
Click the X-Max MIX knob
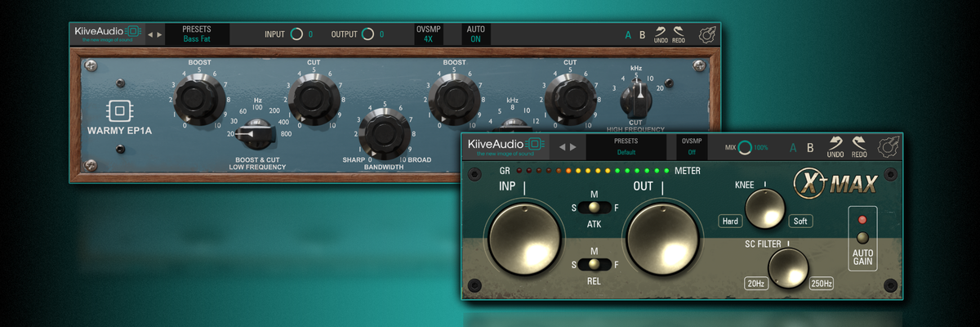[x=745, y=147]
